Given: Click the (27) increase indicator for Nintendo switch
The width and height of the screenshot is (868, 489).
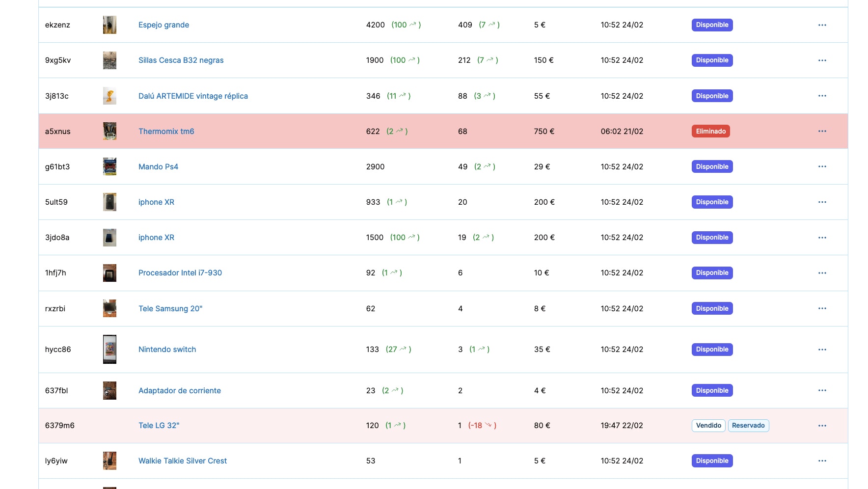Looking at the screenshot, I should coord(398,349).
